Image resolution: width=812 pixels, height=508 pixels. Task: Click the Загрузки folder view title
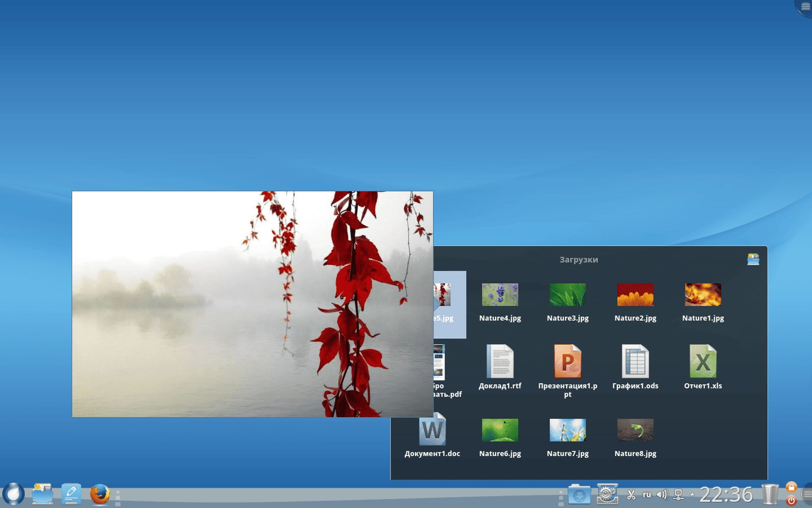tap(579, 259)
